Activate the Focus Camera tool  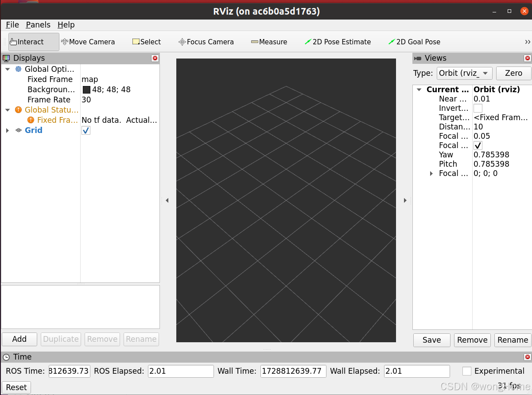coord(206,42)
